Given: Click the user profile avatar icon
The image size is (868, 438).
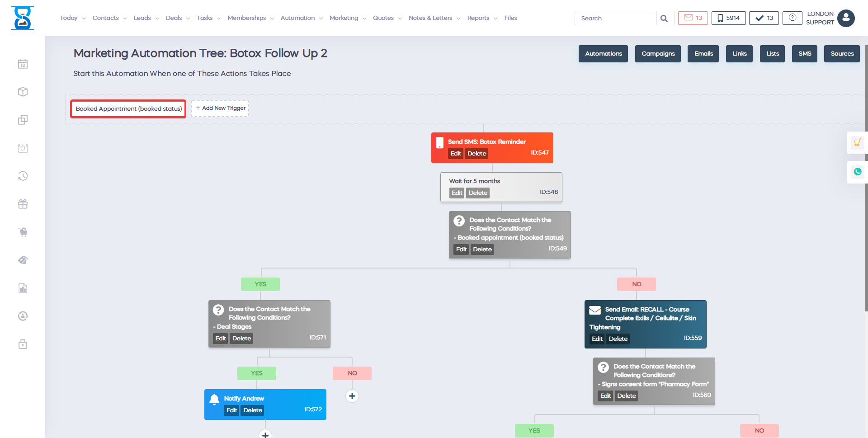Looking at the screenshot, I should pos(846,18).
